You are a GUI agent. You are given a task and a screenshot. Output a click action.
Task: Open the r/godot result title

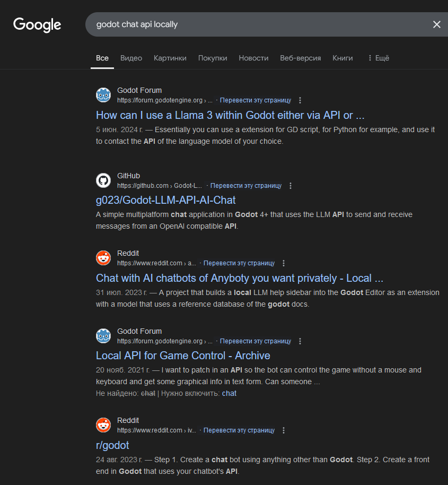pos(112,445)
